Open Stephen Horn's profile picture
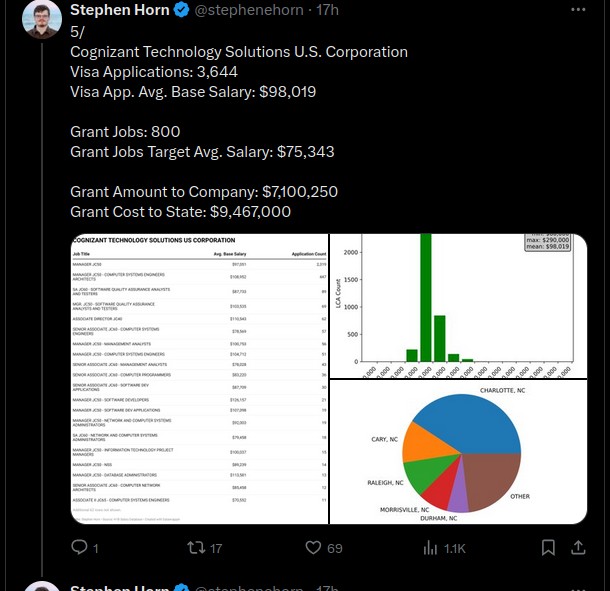This screenshot has height=591, width=610. (x=42, y=18)
